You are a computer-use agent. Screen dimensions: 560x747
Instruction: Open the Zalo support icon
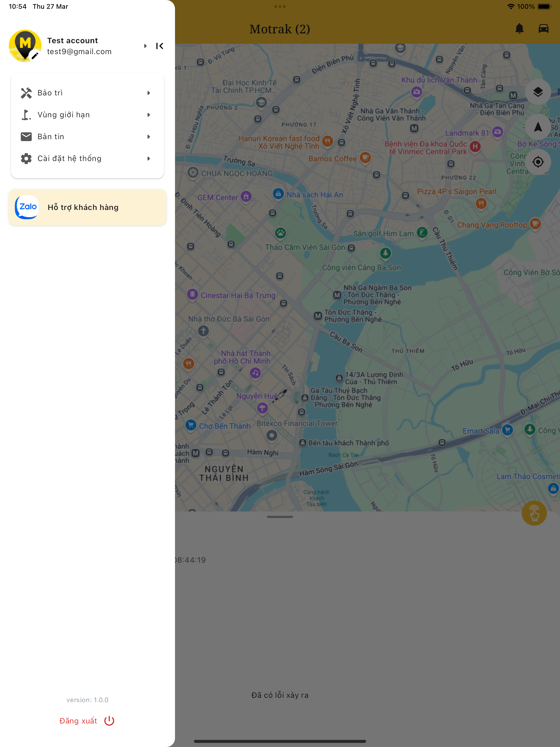(x=27, y=207)
